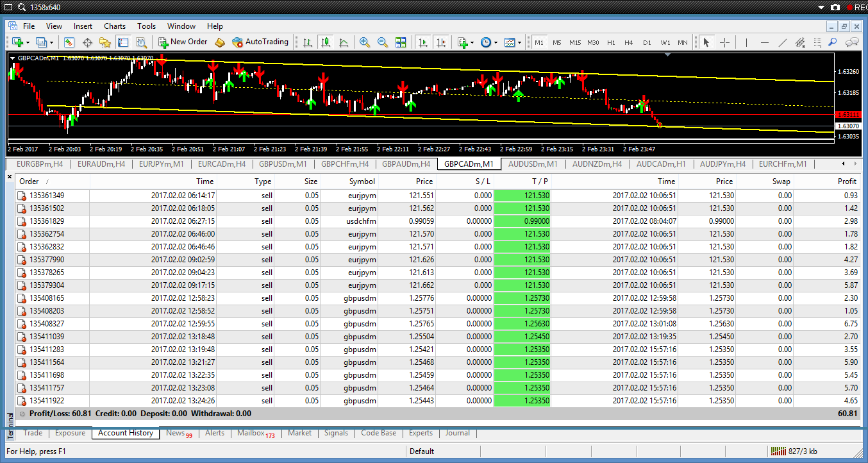Image resolution: width=868 pixels, height=463 pixels.
Task: Sort history by the Symbol column header
Action: click(x=351, y=181)
